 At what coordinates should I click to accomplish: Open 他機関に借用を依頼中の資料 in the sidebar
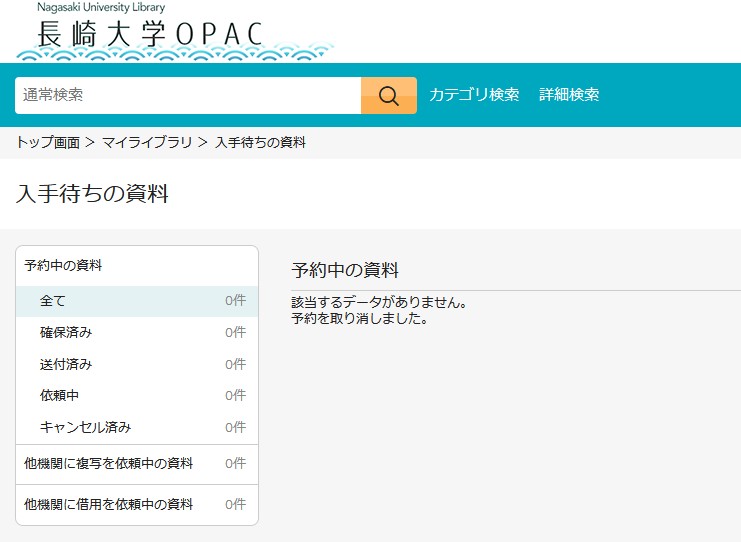pyautogui.click(x=108, y=505)
